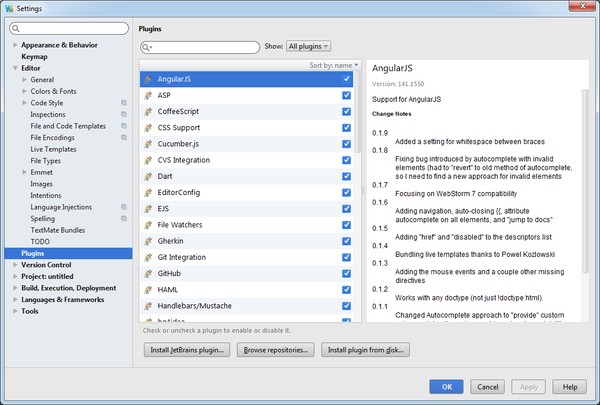Screen dimensions: 600x405
Task: Click the Browse repositories button
Action: pyautogui.click(x=277, y=350)
